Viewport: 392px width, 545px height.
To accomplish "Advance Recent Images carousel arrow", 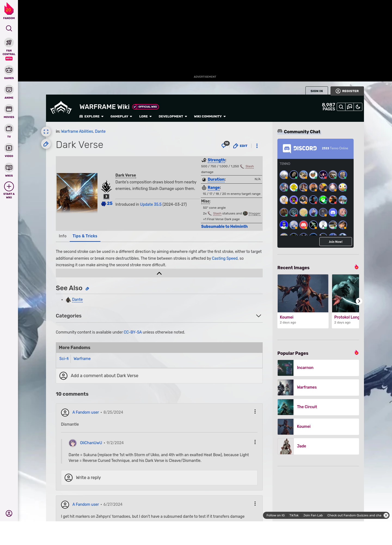I will coord(359,301).
